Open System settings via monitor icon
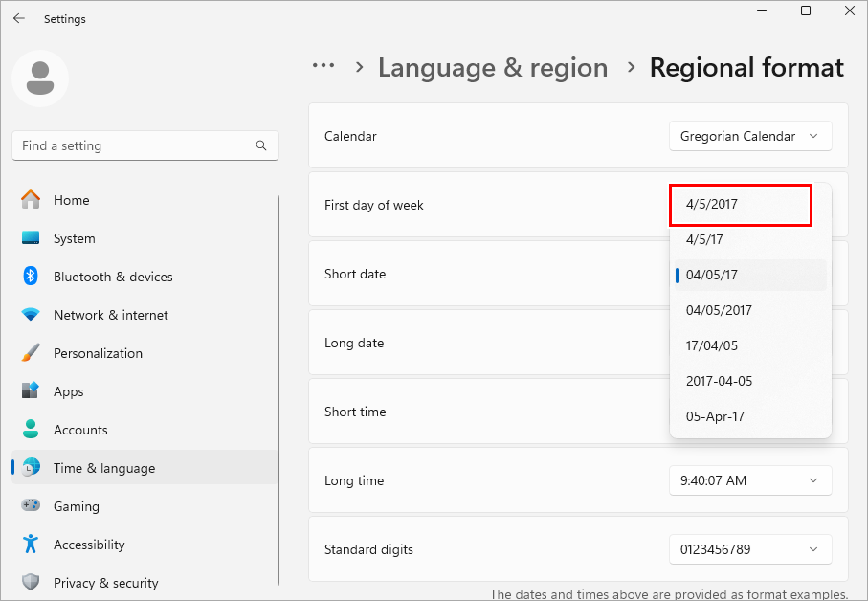Viewport: 868px width, 601px height. coord(31,238)
